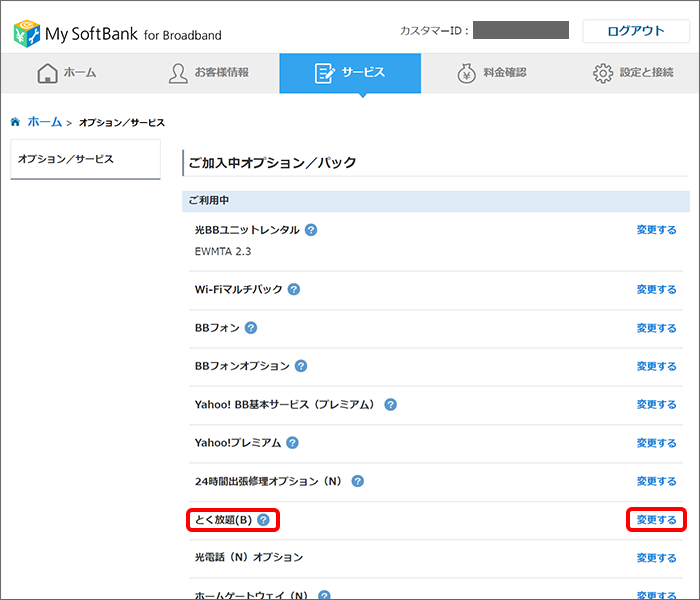This screenshot has width=700, height=600.
Task: Click 変更する link for とく放題(B)
Action: point(656,520)
